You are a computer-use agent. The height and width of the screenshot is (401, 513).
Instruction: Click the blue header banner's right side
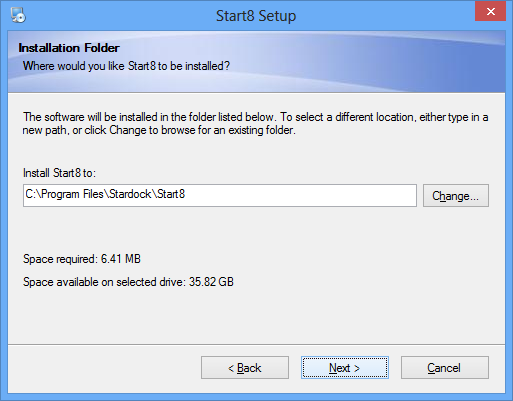point(433,62)
